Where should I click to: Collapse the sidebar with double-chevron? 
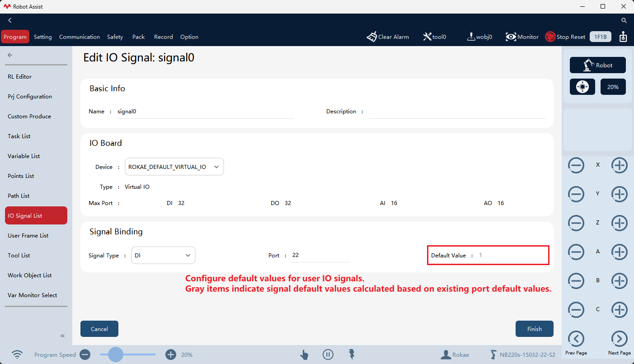tap(63, 336)
